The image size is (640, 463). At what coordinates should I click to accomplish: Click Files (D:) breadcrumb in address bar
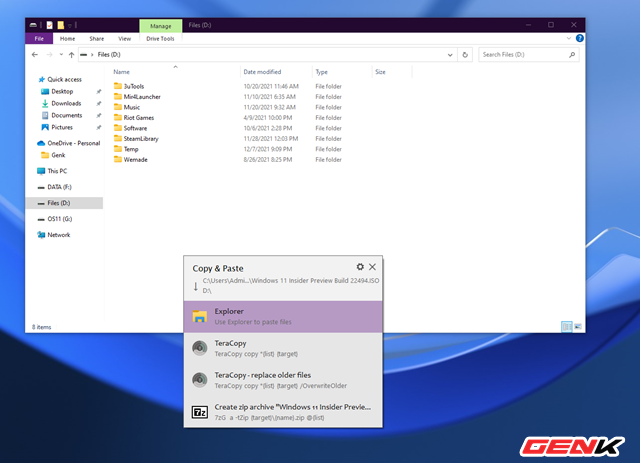tap(109, 54)
